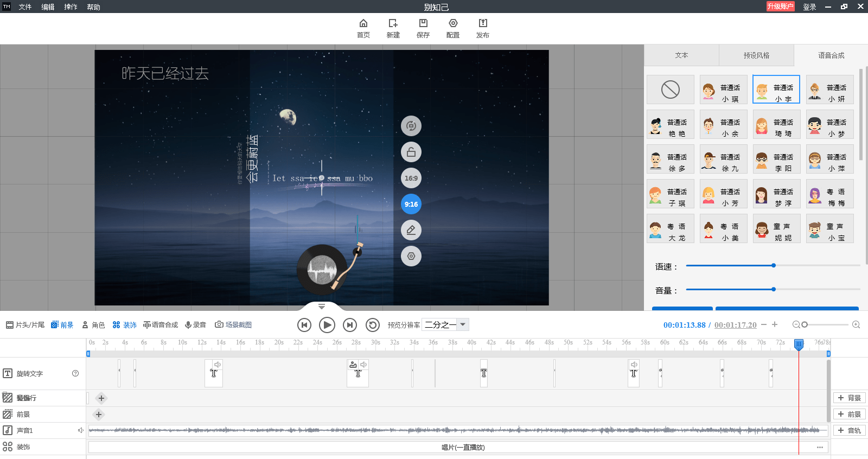Click + 背景 add background button
This screenshot has height=459, width=868.
849,398
